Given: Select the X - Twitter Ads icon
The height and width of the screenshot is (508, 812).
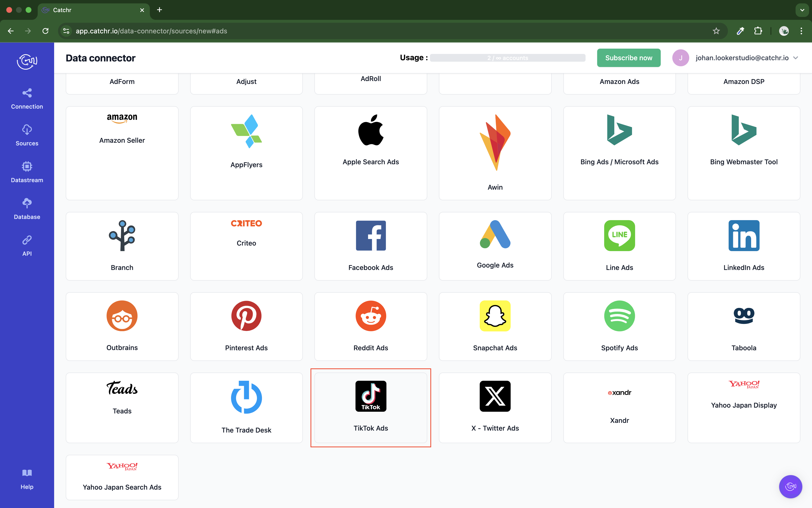Looking at the screenshot, I should pos(495,396).
